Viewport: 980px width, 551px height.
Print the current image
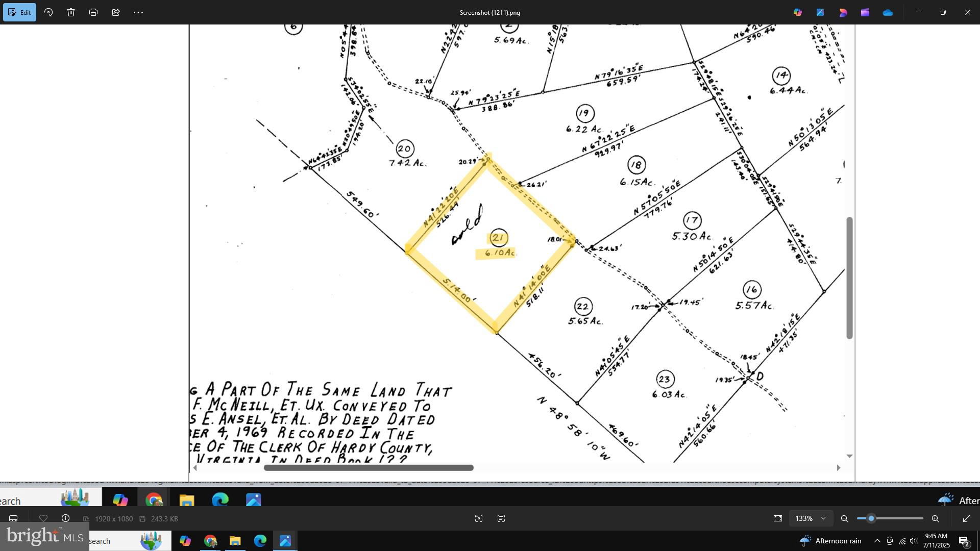[93, 12]
